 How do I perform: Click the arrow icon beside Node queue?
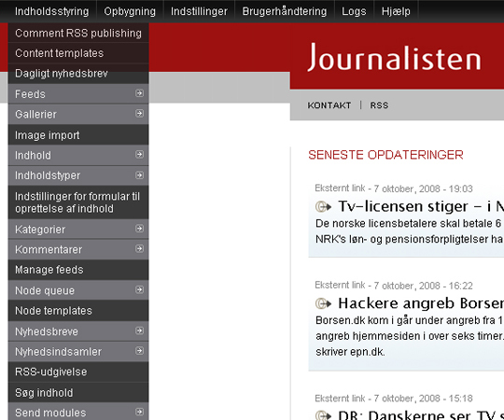[x=139, y=290]
